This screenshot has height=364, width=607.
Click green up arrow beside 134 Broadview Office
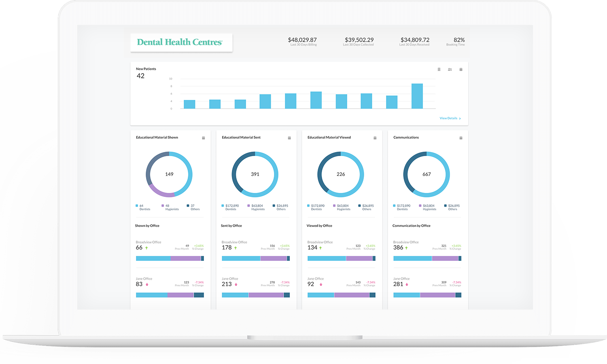[x=320, y=248]
